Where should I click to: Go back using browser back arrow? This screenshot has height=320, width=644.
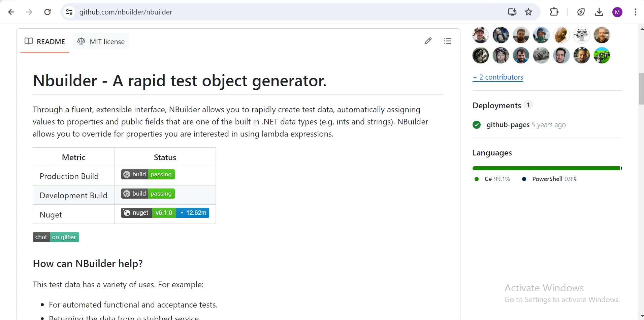click(11, 12)
